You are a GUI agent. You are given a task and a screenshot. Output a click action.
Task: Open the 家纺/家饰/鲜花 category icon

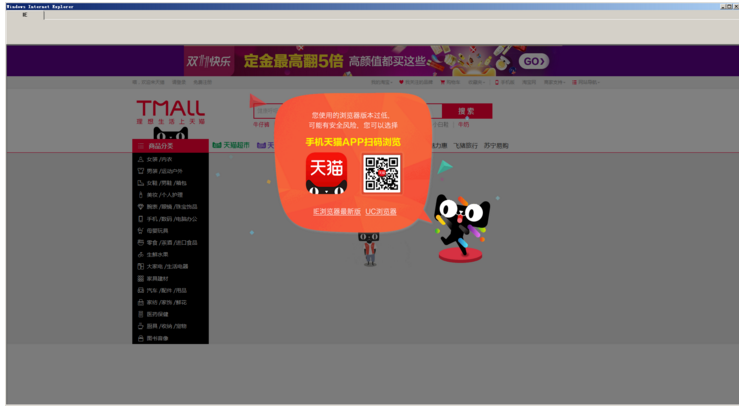(x=140, y=302)
